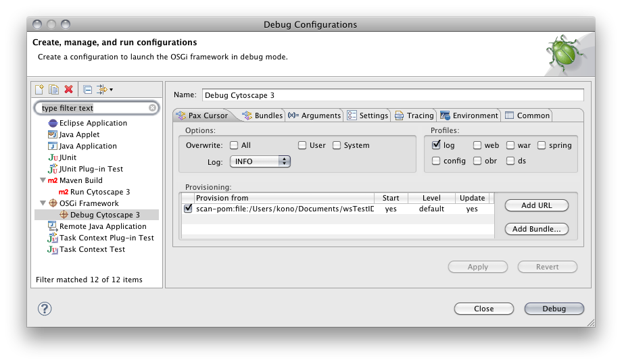This screenshot has width=622, height=364.
Task: Enable the Overwrite All checkbox
Action: coord(234,145)
